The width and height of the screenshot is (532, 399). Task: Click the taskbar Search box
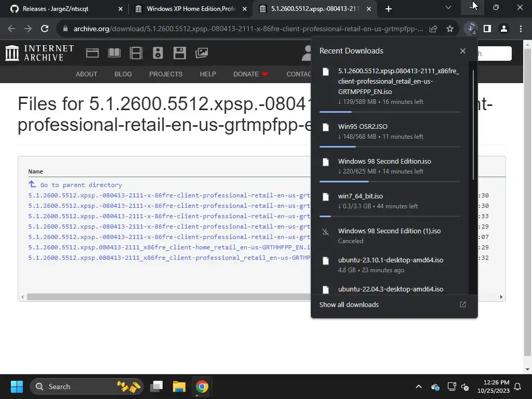87,387
